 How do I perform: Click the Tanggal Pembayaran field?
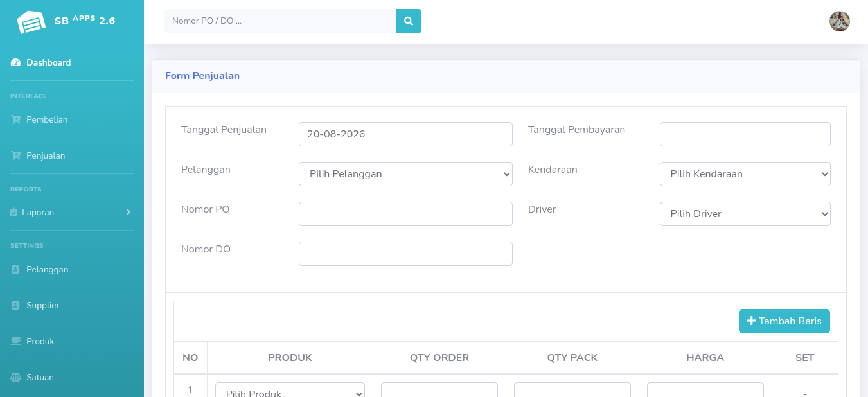pyautogui.click(x=745, y=134)
